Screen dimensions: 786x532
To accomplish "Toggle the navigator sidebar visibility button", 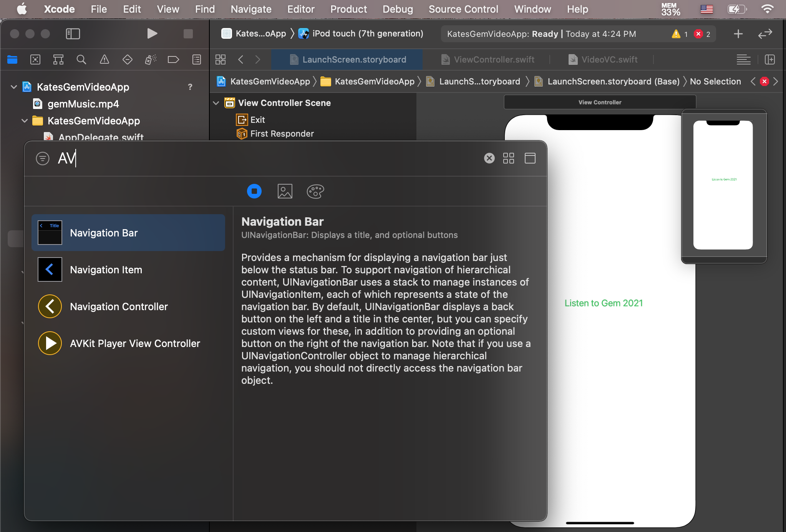I will click(73, 34).
